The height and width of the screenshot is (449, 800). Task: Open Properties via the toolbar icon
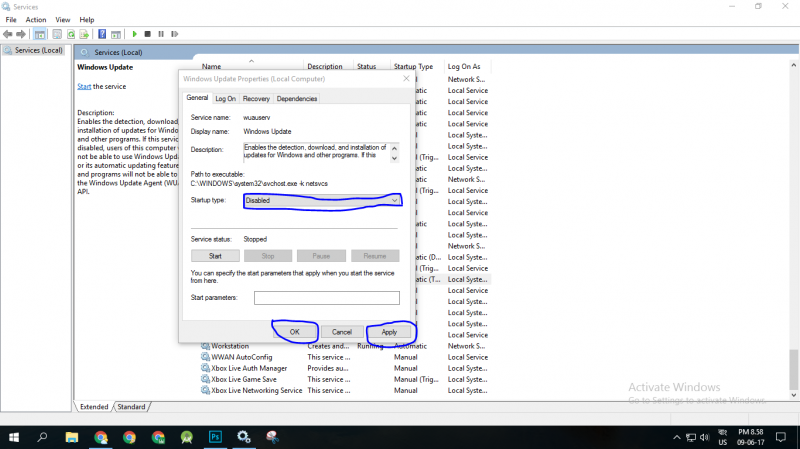[57, 34]
